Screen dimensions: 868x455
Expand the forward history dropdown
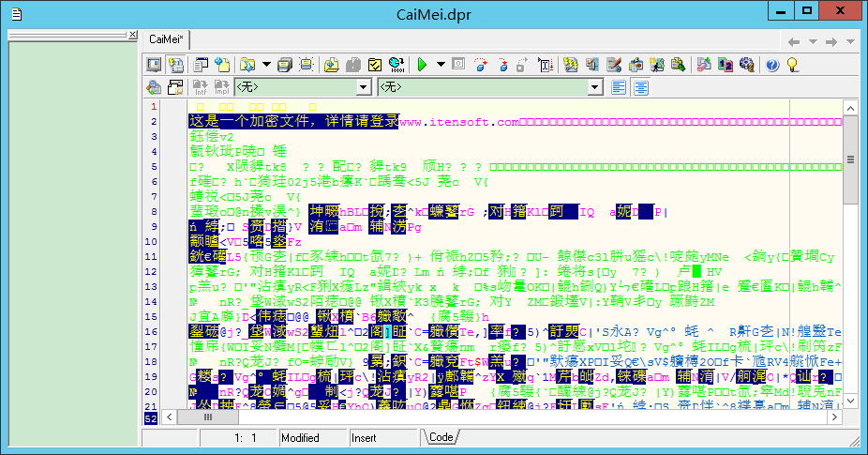[850, 41]
